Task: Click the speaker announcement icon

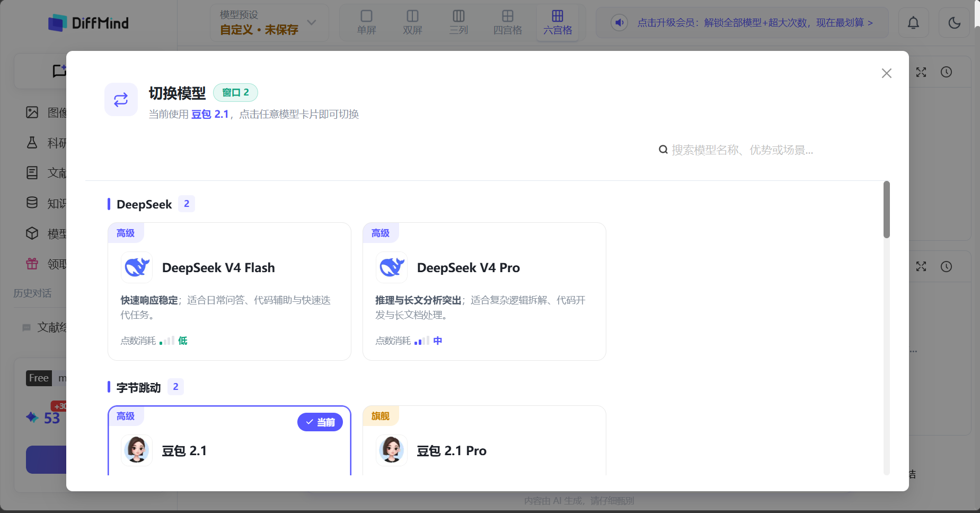Action: click(x=619, y=23)
